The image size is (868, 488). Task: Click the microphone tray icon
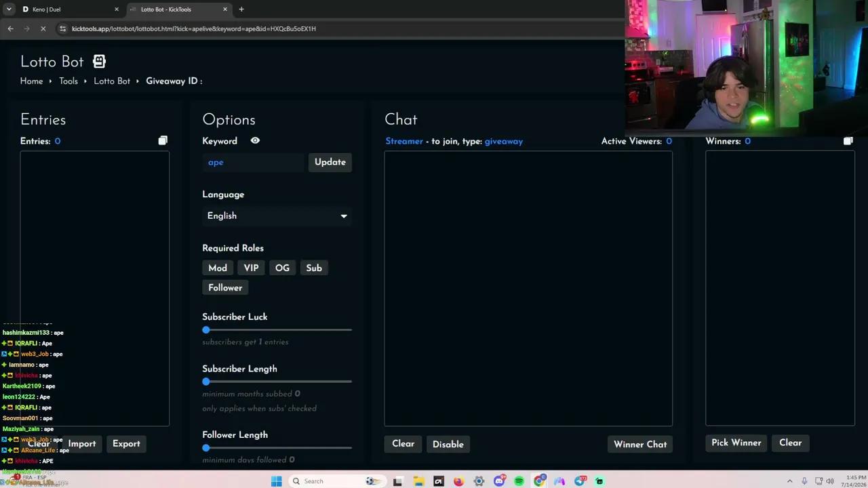(x=804, y=481)
